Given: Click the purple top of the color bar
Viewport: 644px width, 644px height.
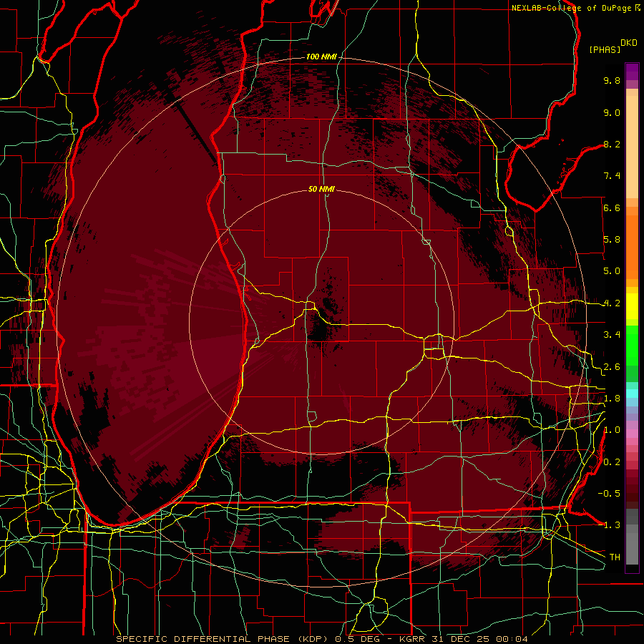Looking at the screenshot, I should click(632, 72).
